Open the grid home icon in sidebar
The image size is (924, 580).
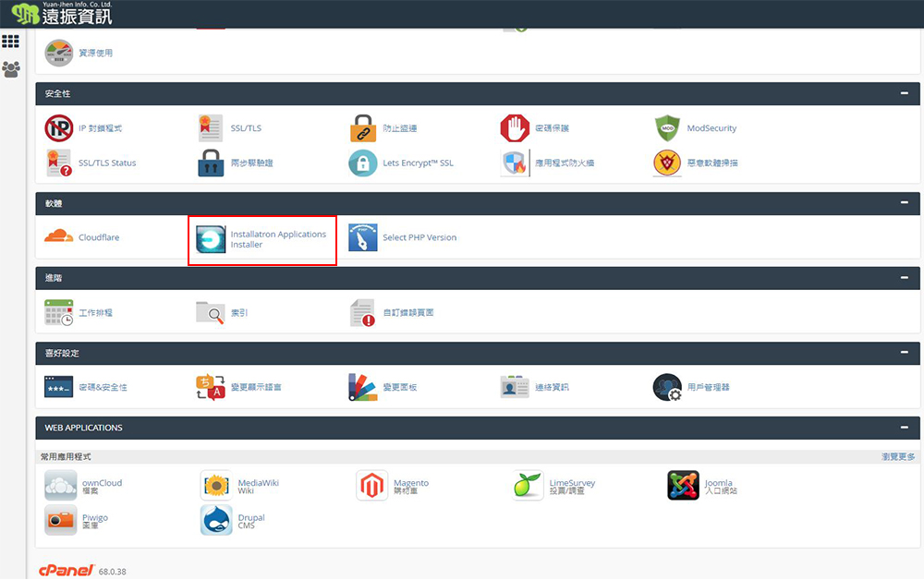[x=11, y=42]
